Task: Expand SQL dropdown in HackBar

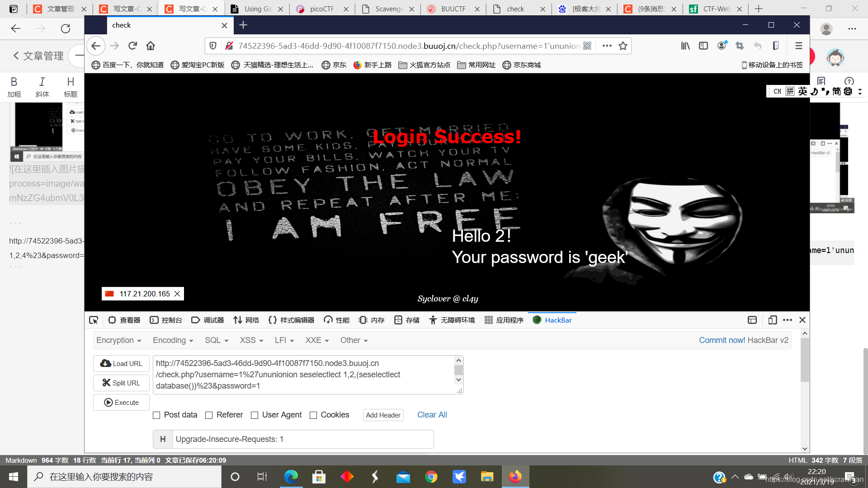Action: pyautogui.click(x=217, y=340)
